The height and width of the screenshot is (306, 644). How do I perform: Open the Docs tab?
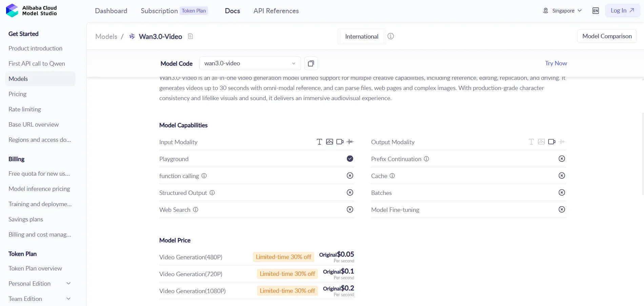[x=233, y=11]
